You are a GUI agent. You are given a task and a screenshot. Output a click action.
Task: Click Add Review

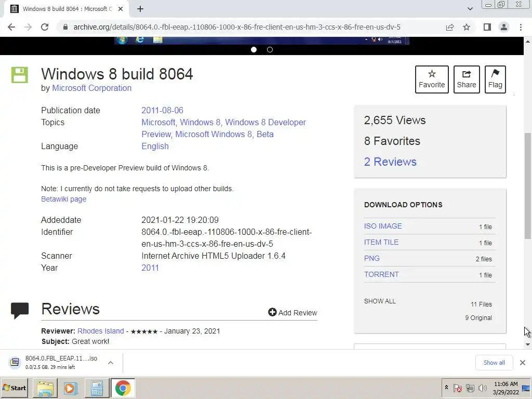click(292, 312)
